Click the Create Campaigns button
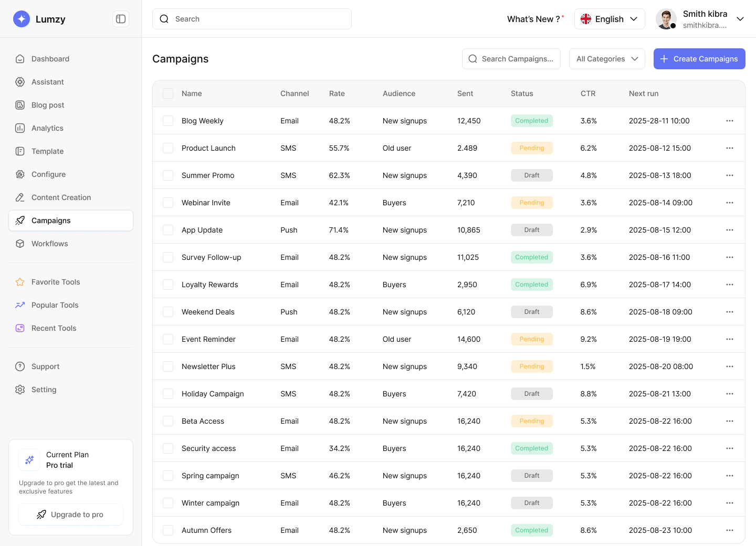The height and width of the screenshot is (546, 756). [x=699, y=59]
